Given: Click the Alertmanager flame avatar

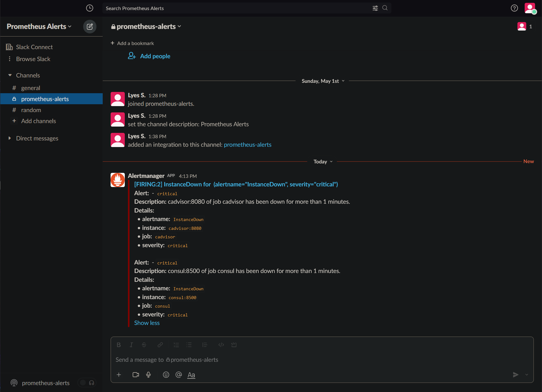Looking at the screenshot, I should (x=118, y=180).
